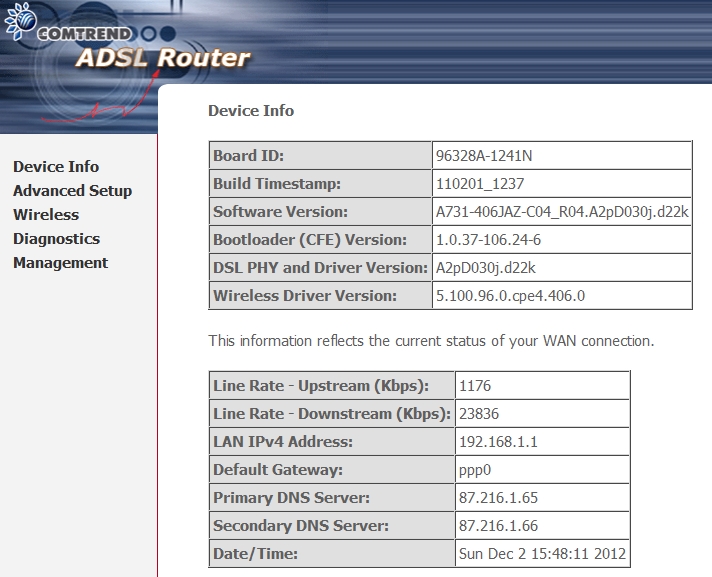Click the Build Timestamp label cell
Screen dimensions: 712x577
click(x=320, y=184)
